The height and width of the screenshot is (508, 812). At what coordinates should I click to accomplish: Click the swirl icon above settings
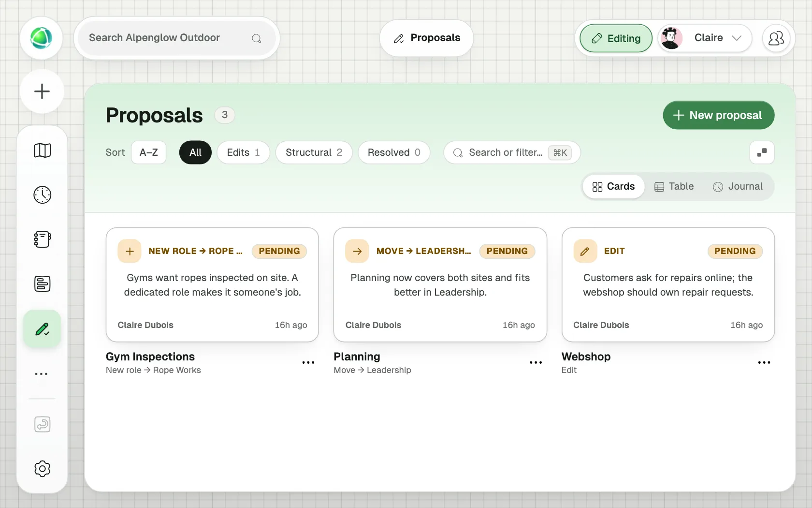pos(43,424)
